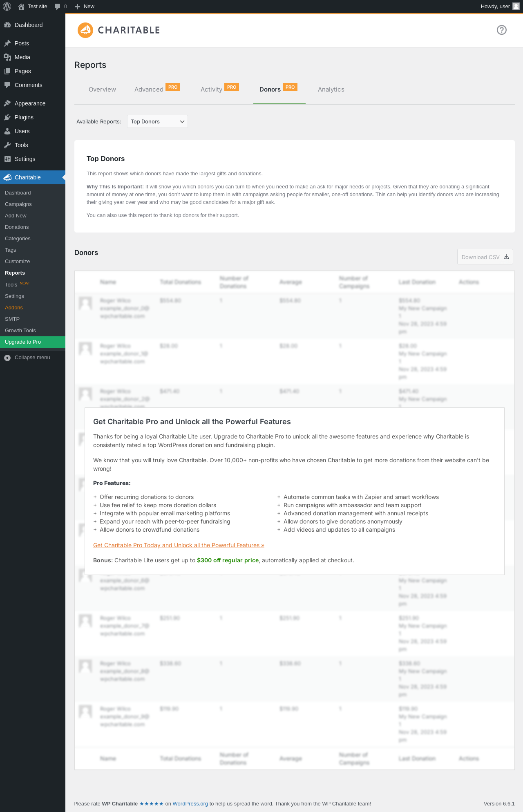Image resolution: width=523 pixels, height=812 pixels.
Task: Click the Charitable menu megaphone icon
Action: click(7, 177)
